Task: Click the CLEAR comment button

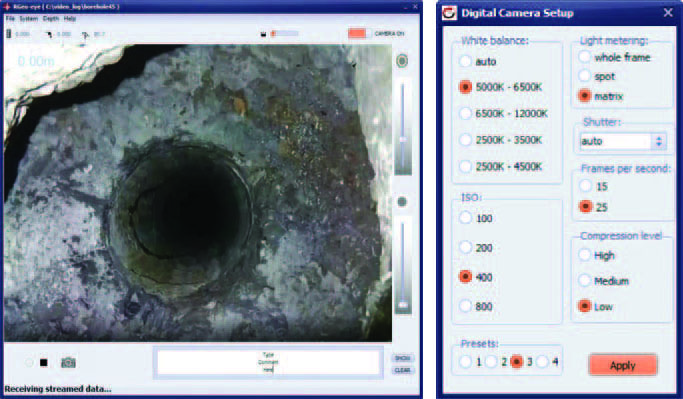Action: (x=402, y=371)
